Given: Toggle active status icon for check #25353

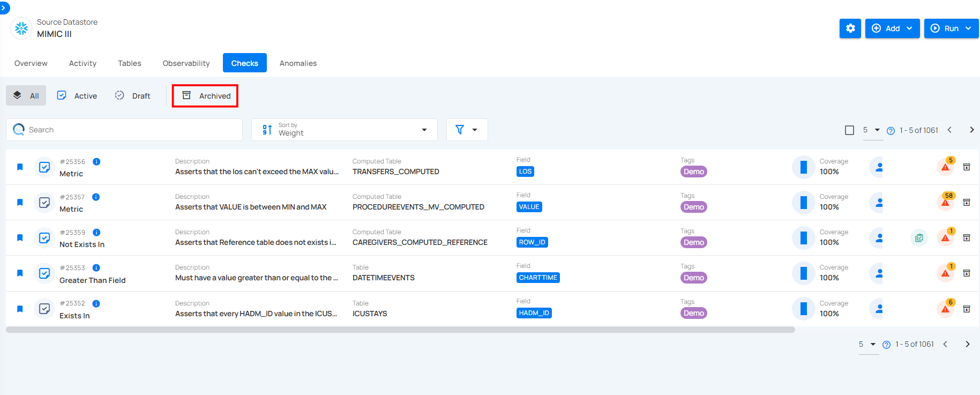Looking at the screenshot, I should (44, 273).
